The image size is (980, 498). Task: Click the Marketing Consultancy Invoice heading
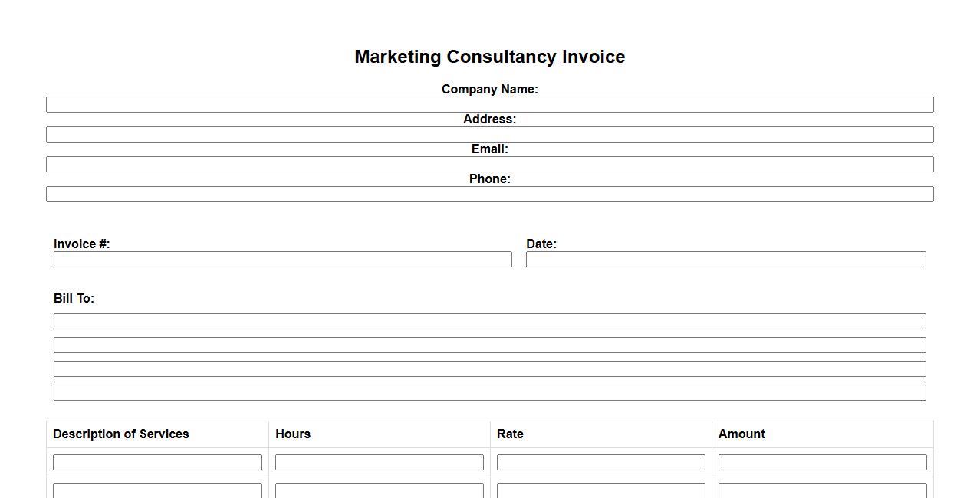489,57
